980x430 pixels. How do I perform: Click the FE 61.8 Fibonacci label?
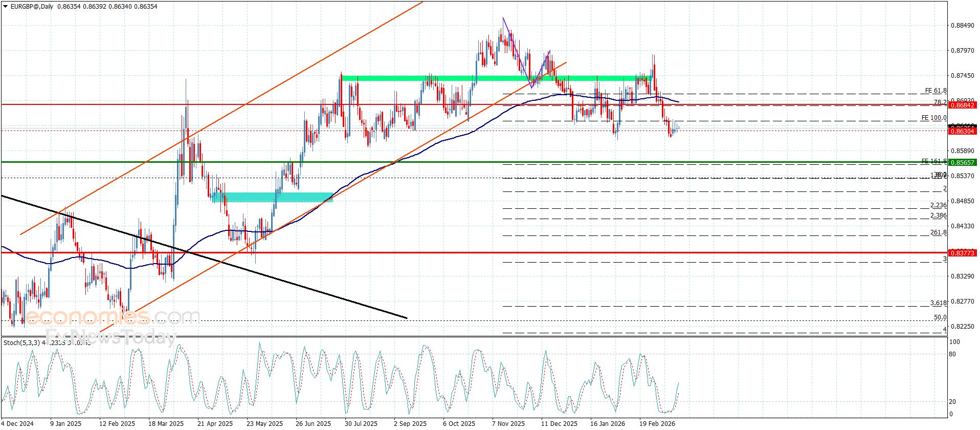(936, 91)
